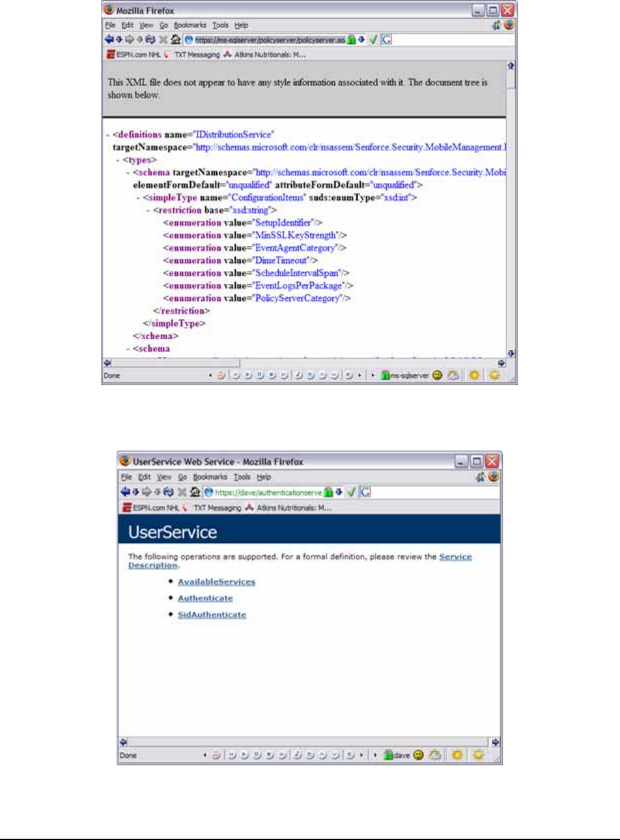Click Stop (X) icon in UserService window

pos(182,493)
